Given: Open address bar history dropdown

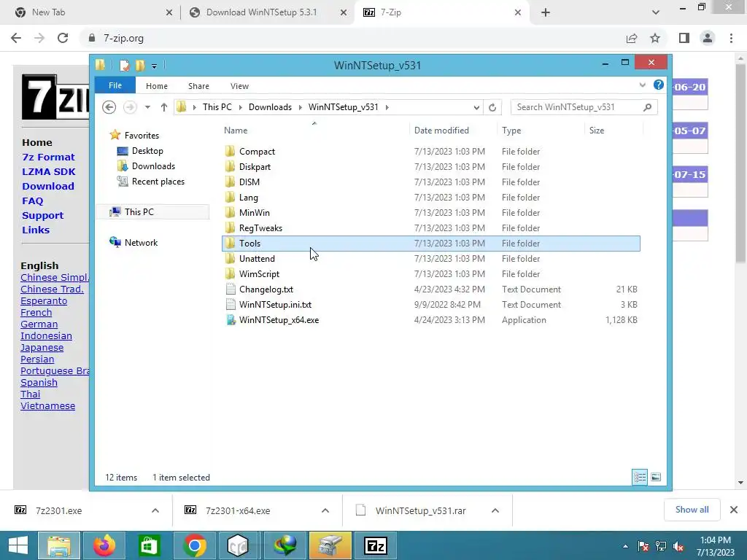Looking at the screenshot, I should pos(476,107).
